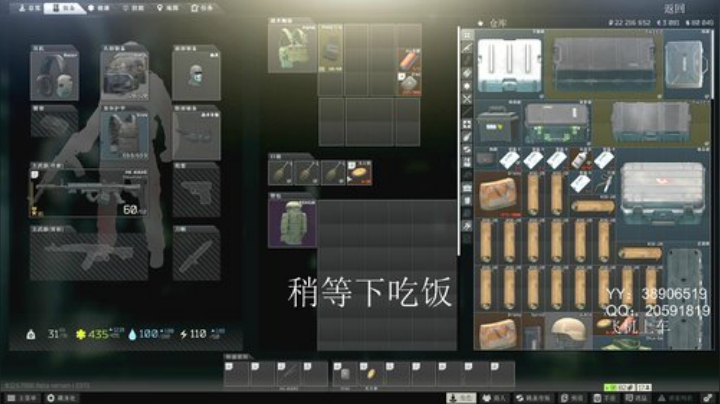Select the glasses in the eyewear slot

tap(196, 135)
